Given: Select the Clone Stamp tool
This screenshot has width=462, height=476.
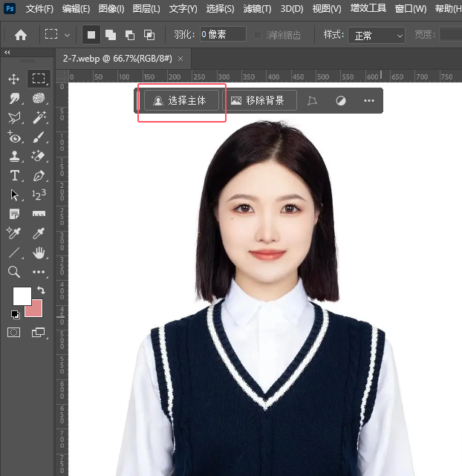Looking at the screenshot, I should click(x=14, y=157).
